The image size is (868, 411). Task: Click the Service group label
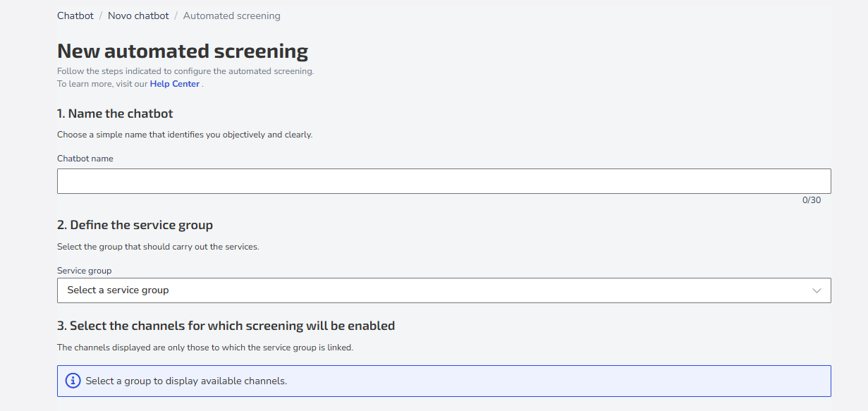[85, 271]
